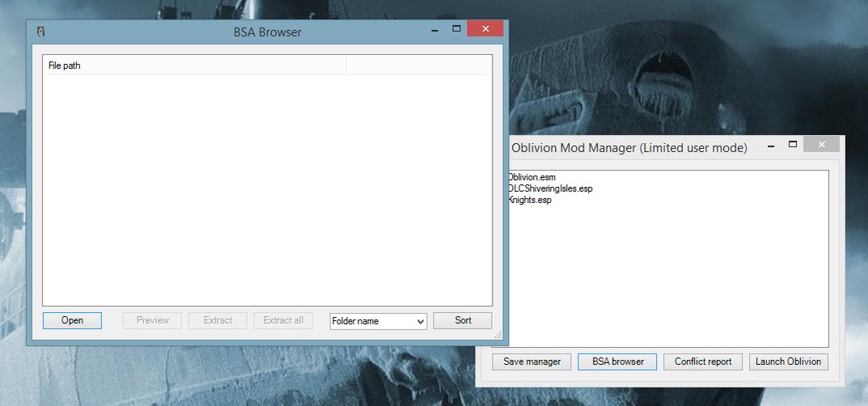Select DLCShiveringIsles.esp in the mod list

(x=550, y=188)
